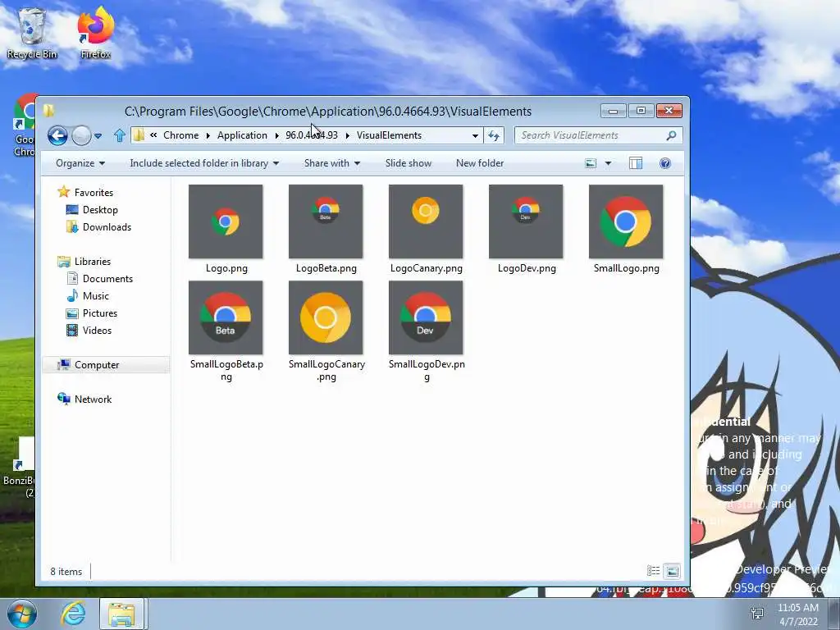Click 96.0.4664.93 in the breadcrumb path
The image size is (840, 630).
coord(312,135)
